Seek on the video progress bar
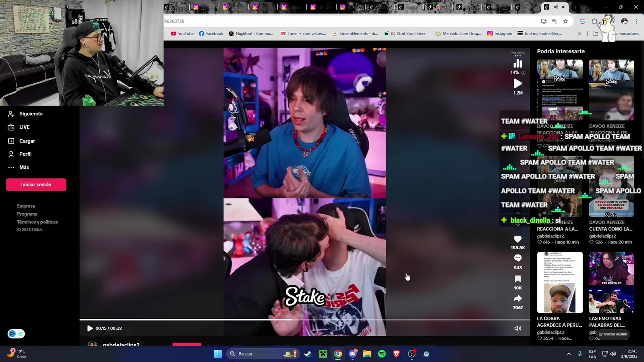Image resolution: width=644 pixels, height=362 pixels. (304, 320)
